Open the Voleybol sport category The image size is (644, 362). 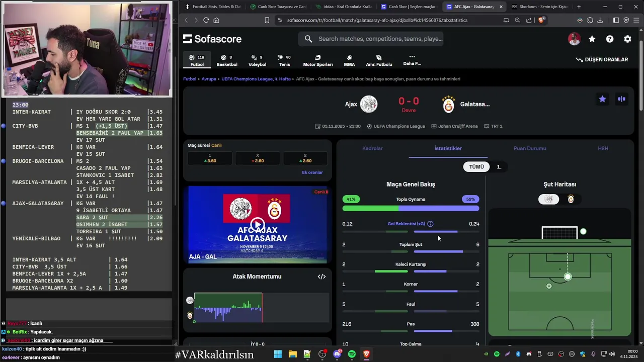257,60
